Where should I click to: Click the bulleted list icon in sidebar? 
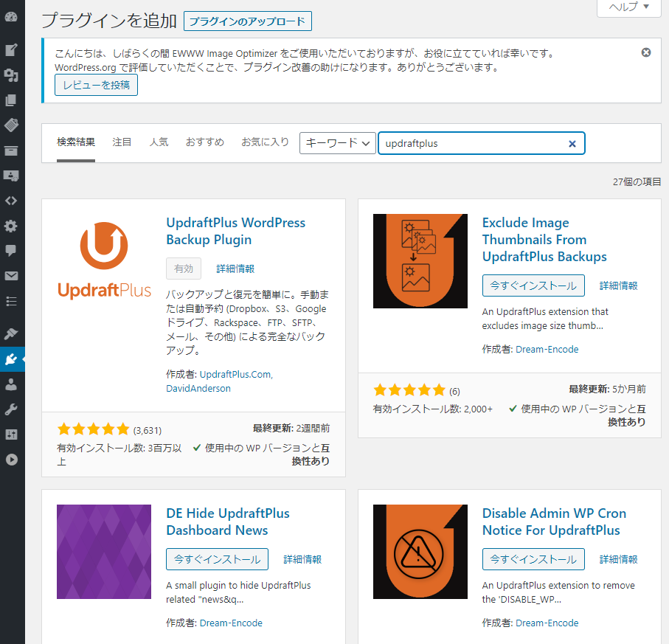coord(11,301)
